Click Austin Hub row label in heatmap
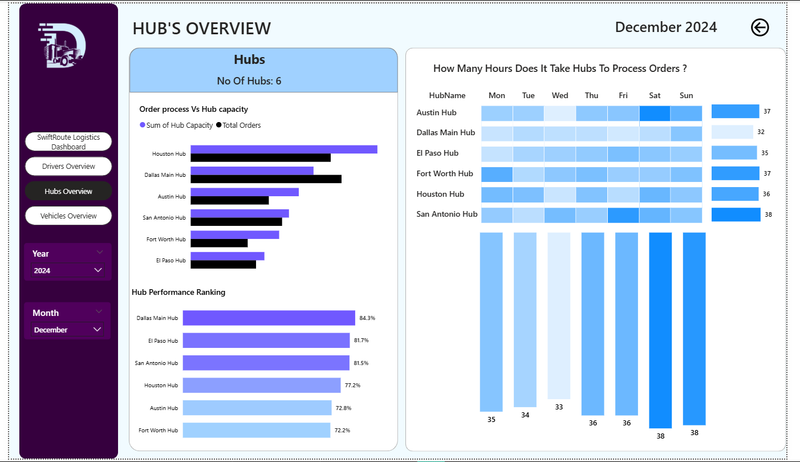Viewport: 800px width, 462px height. tap(436, 113)
